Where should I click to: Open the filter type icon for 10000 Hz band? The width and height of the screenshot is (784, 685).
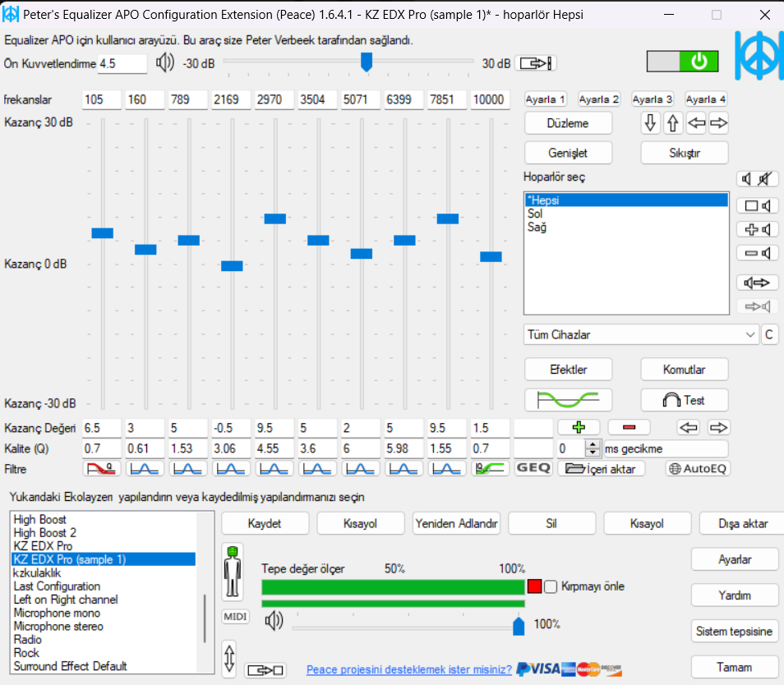tap(490, 469)
